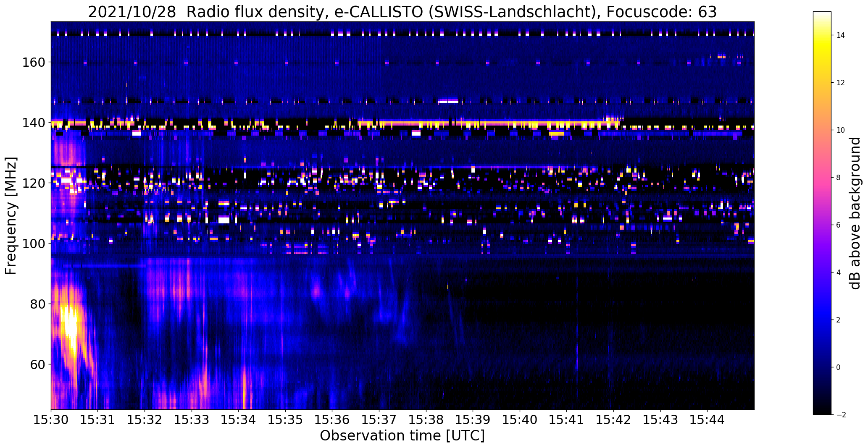Click the colorbar tick label 8

(839, 178)
